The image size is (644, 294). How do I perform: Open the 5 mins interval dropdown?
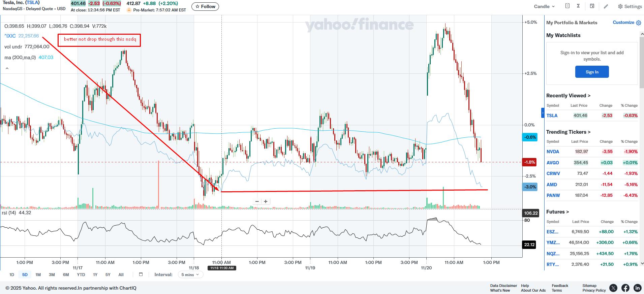[x=190, y=275]
